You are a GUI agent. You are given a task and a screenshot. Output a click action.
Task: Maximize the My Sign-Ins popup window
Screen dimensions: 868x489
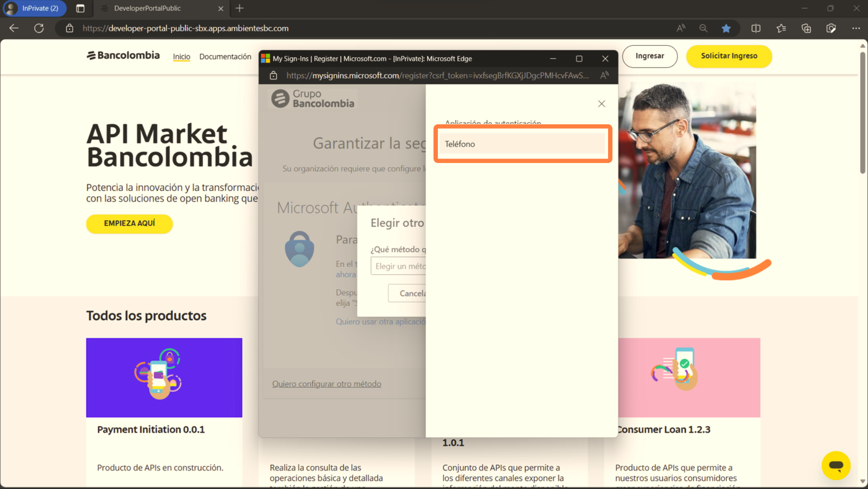pos(579,58)
